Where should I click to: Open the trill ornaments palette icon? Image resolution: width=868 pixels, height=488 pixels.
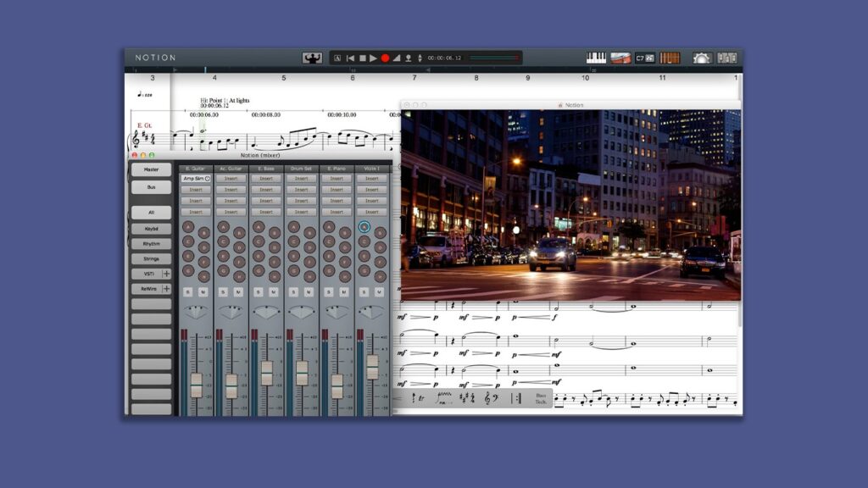419,398
